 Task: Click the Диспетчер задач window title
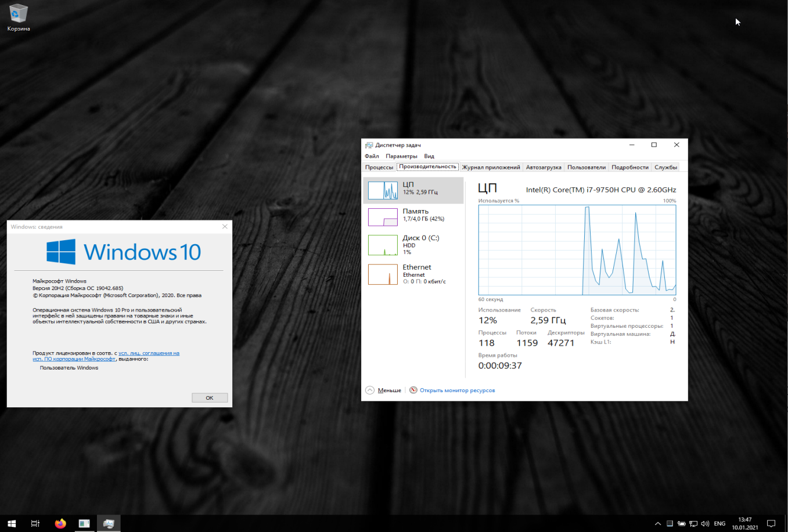tap(398, 145)
